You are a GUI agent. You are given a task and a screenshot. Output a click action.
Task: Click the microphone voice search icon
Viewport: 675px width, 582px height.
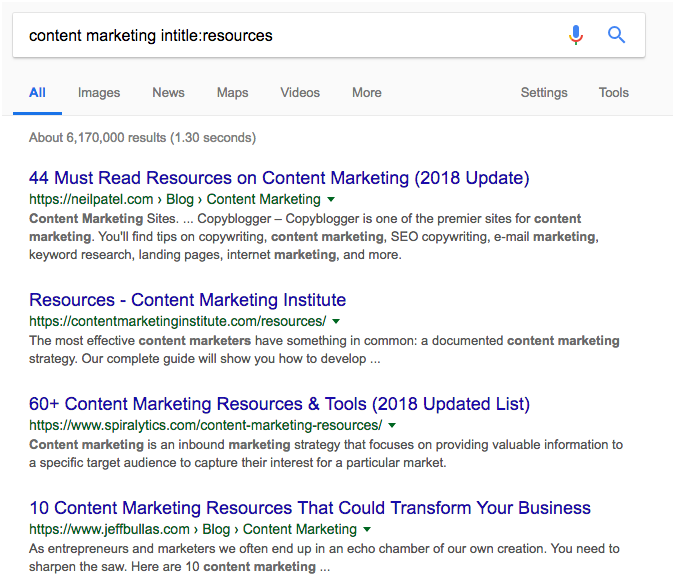tap(576, 35)
